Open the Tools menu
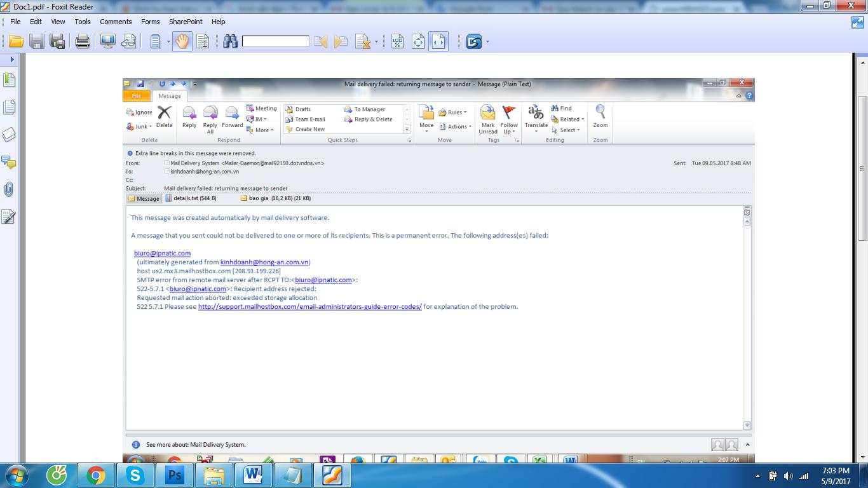 (83, 22)
